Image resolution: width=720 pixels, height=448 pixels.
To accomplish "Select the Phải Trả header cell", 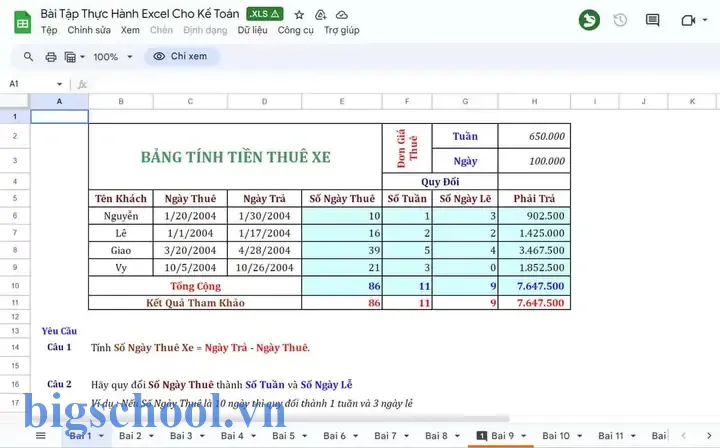I will 534,198.
